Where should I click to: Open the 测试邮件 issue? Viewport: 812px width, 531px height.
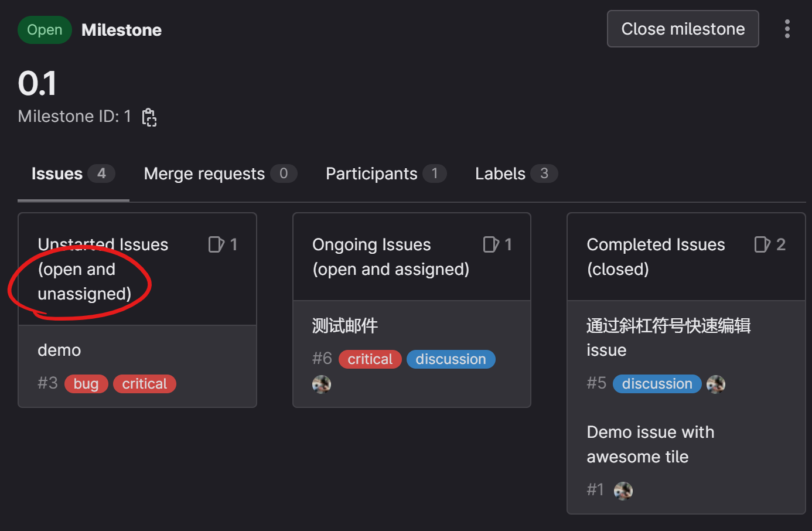click(345, 325)
